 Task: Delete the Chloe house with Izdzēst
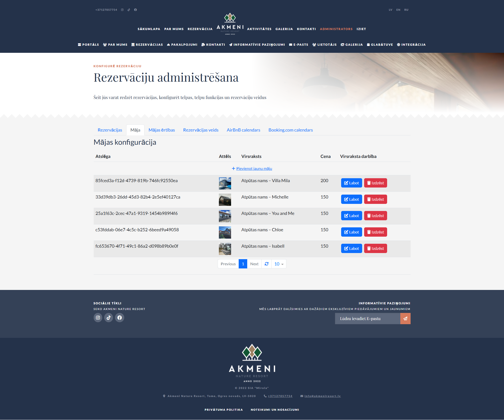(x=375, y=232)
